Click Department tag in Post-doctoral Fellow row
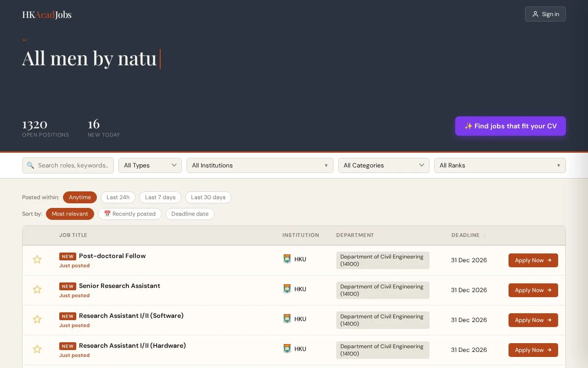The height and width of the screenshot is (368, 588). (x=383, y=260)
